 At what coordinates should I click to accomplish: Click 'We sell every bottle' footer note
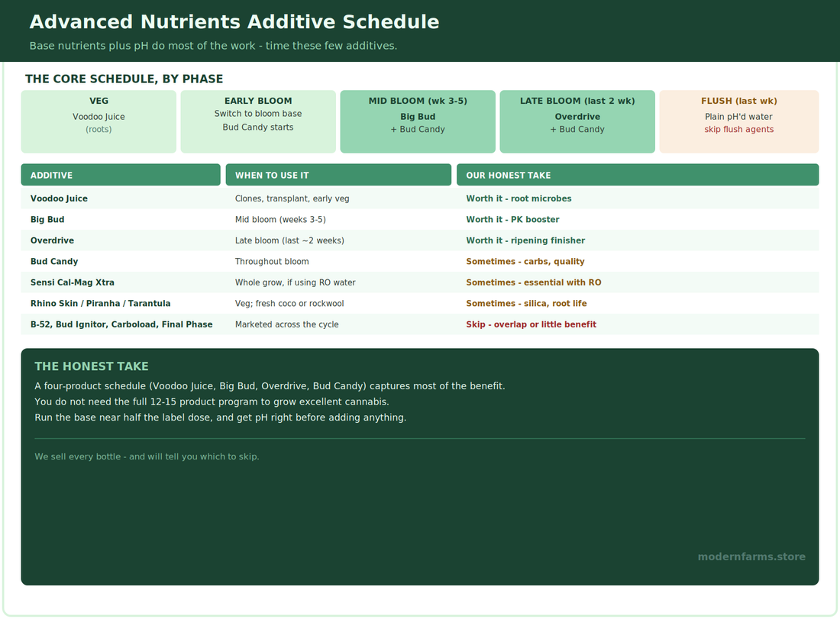[147, 456]
